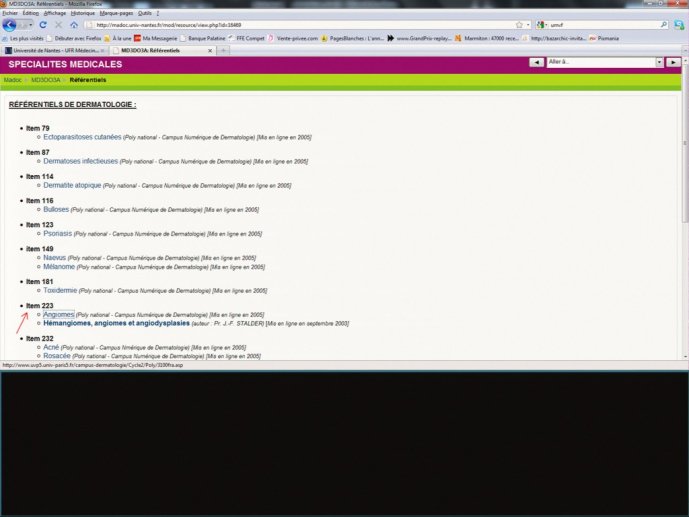
Task: Open 'FFE Compet' bookmark
Action: [x=247, y=39]
